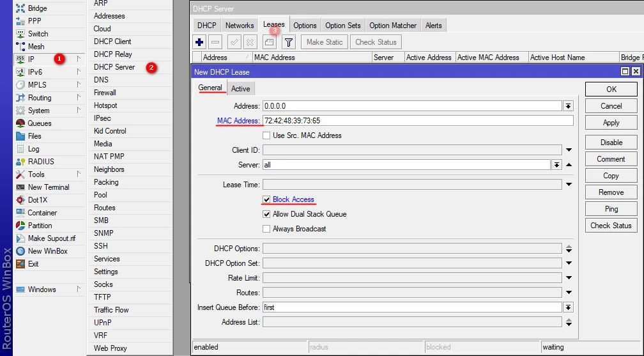Expand the IPv6 submenu
This screenshot has width=644, height=356.
pos(79,72)
